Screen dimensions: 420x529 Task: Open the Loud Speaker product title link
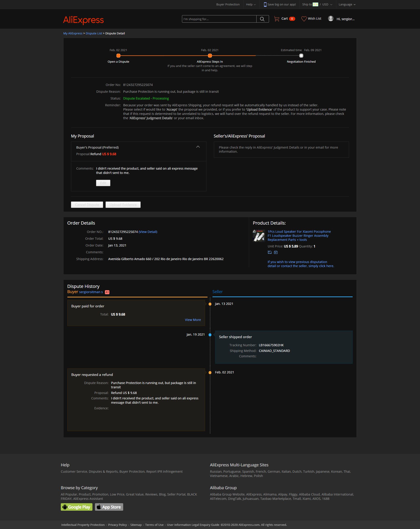[299, 235]
